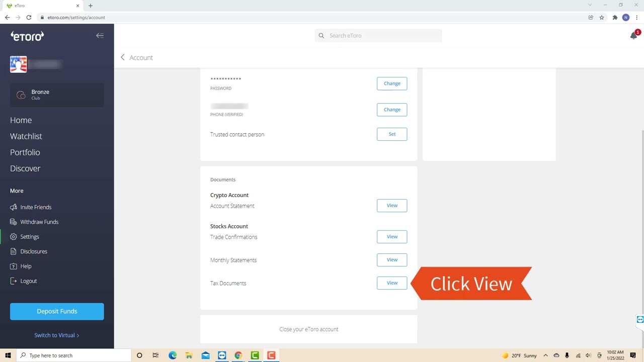Collapse the sidebar with the arrow icon
The height and width of the screenshot is (362, 644).
[100, 36]
